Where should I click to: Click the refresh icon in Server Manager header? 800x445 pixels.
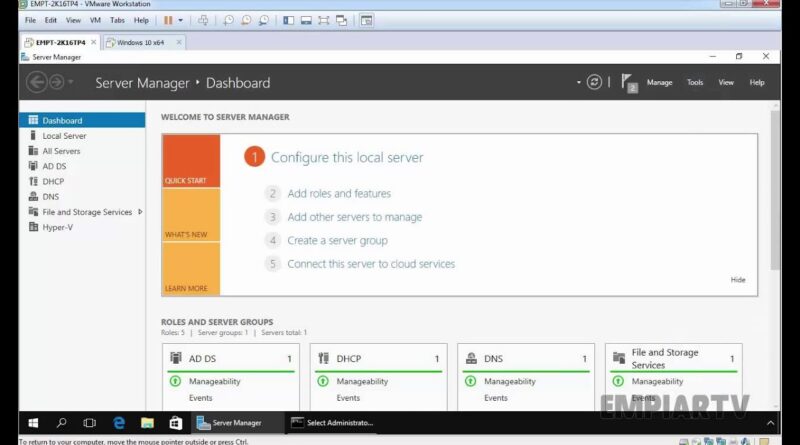594,82
